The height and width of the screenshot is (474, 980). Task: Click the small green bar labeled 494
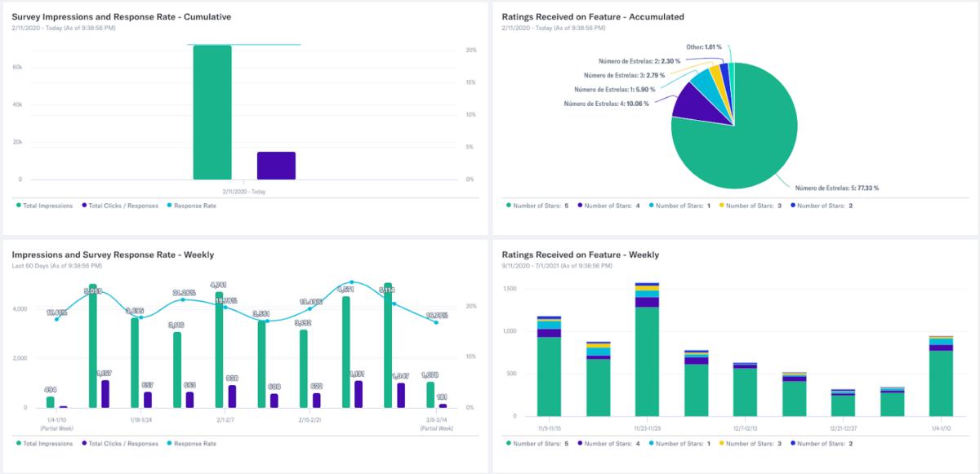(51, 401)
